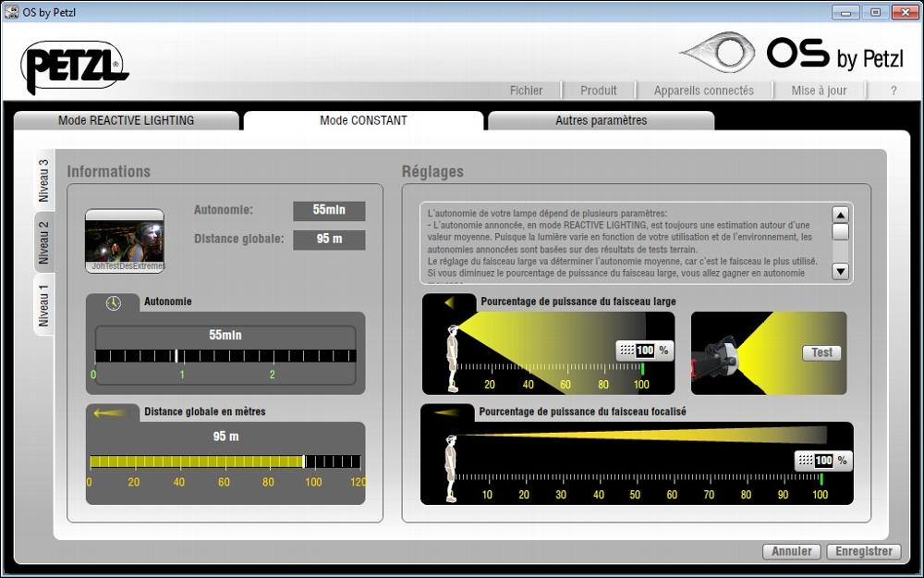Click the JohTestDesExtremes profile thumbnail
Image resolution: width=924 pixels, height=578 pixels.
click(125, 240)
